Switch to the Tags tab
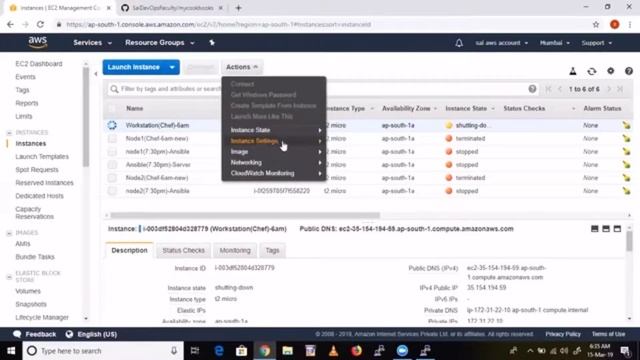This screenshot has width=640, height=360. [x=272, y=250]
